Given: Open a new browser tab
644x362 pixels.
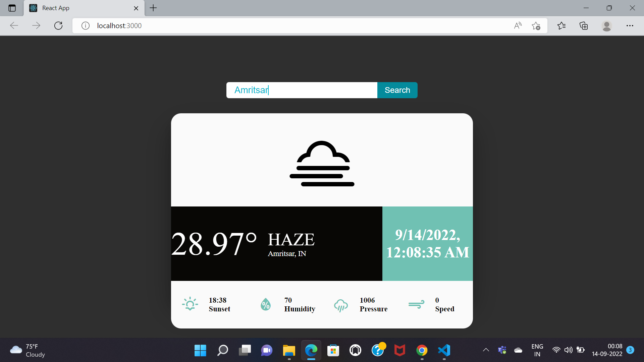Looking at the screenshot, I should tap(153, 8).
